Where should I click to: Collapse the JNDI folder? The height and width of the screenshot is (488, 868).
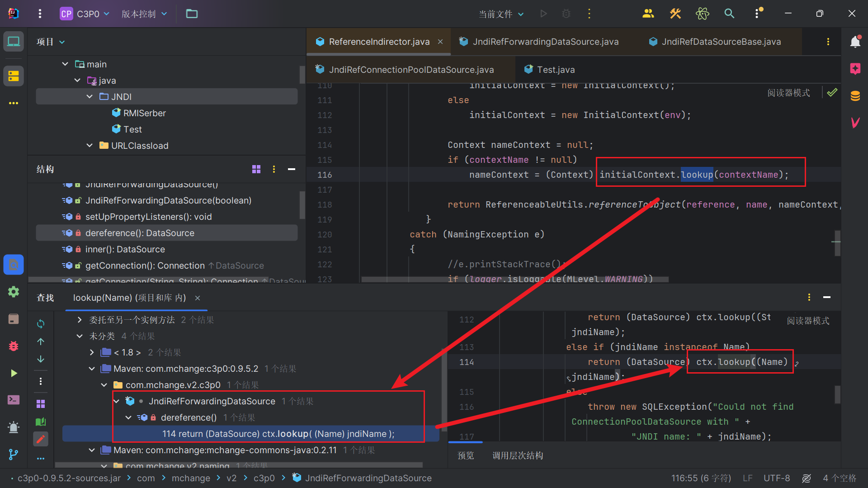tap(90, 97)
